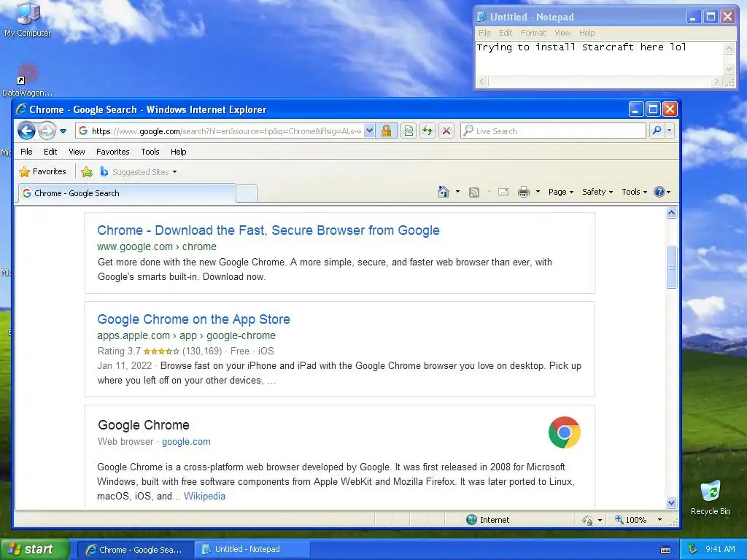Image resolution: width=747 pixels, height=560 pixels.
Task: Click the Read Mail envelope icon
Action: point(503,192)
